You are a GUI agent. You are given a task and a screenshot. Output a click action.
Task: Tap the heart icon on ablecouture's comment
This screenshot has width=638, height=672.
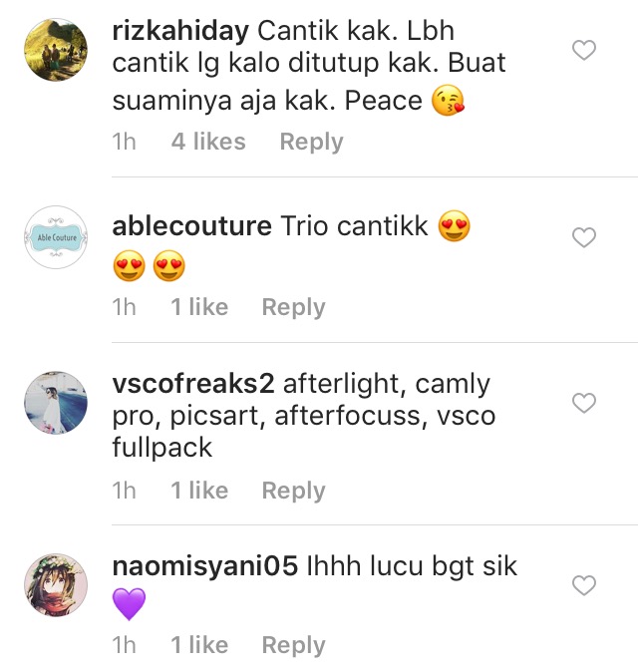pos(584,237)
